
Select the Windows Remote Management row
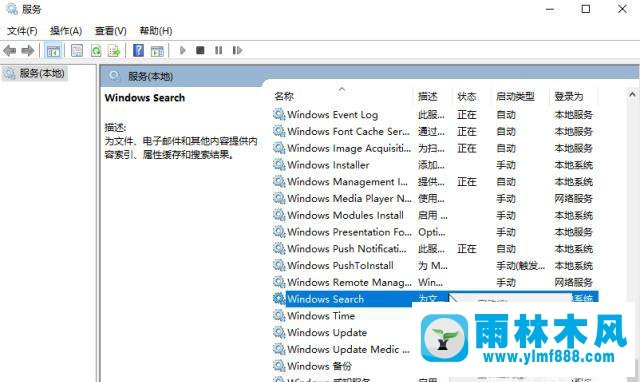tap(435, 282)
